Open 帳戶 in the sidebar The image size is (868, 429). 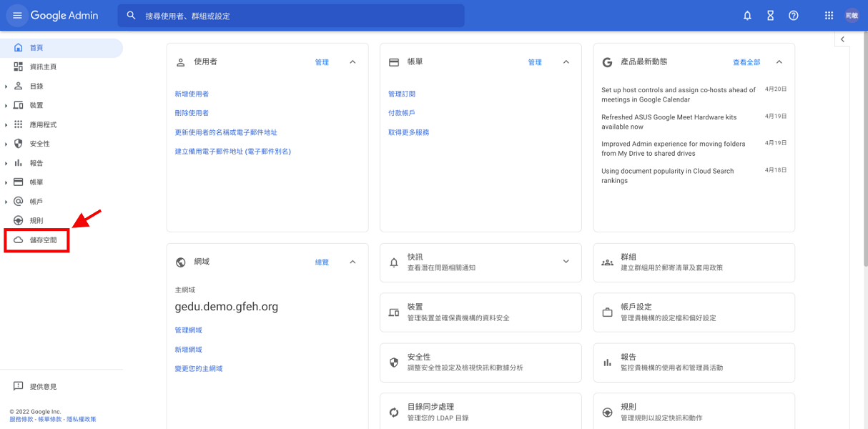coord(61,202)
